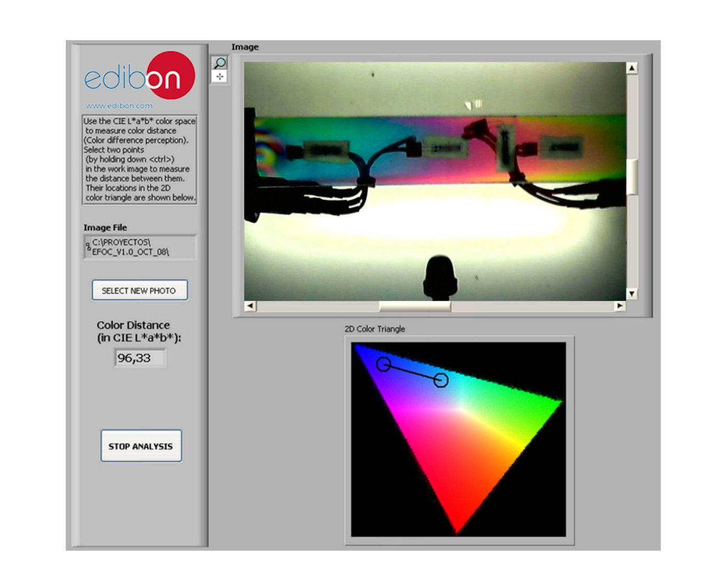728x588 pixels.
Task: Click the right circle marker in color triangle
Action: coord(441,381)
